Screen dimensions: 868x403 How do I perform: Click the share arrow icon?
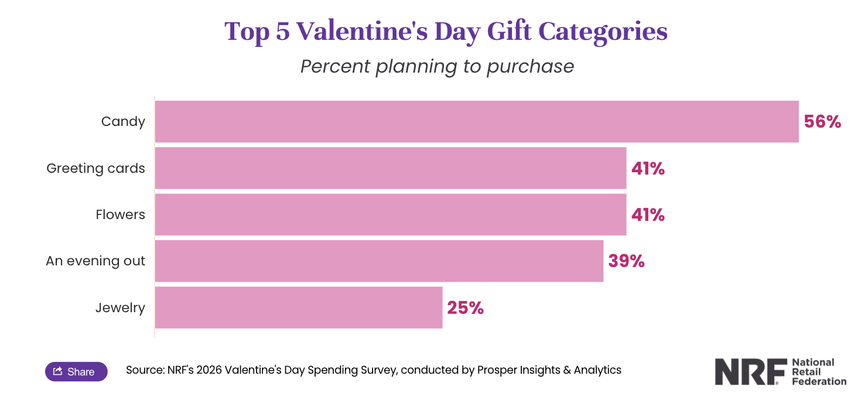[x=57, y=371]
